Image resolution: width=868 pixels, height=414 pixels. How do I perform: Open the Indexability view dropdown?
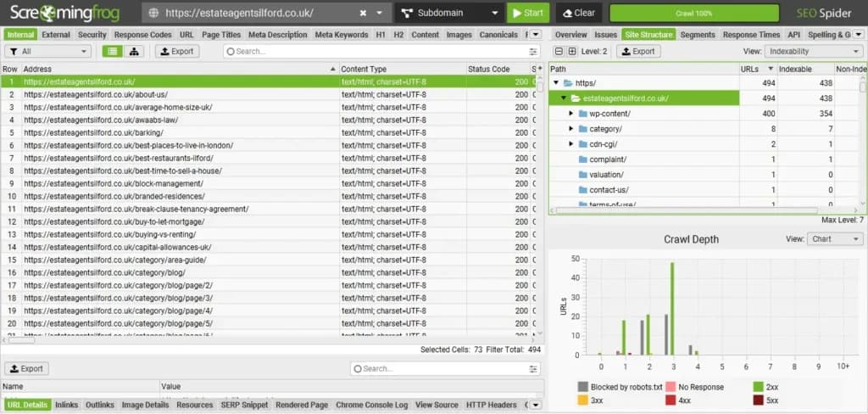point(813,52)
